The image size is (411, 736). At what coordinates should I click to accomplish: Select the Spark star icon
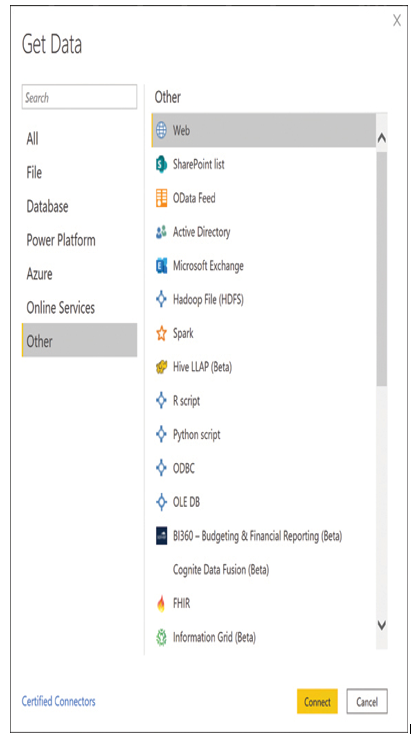(161, 334)
